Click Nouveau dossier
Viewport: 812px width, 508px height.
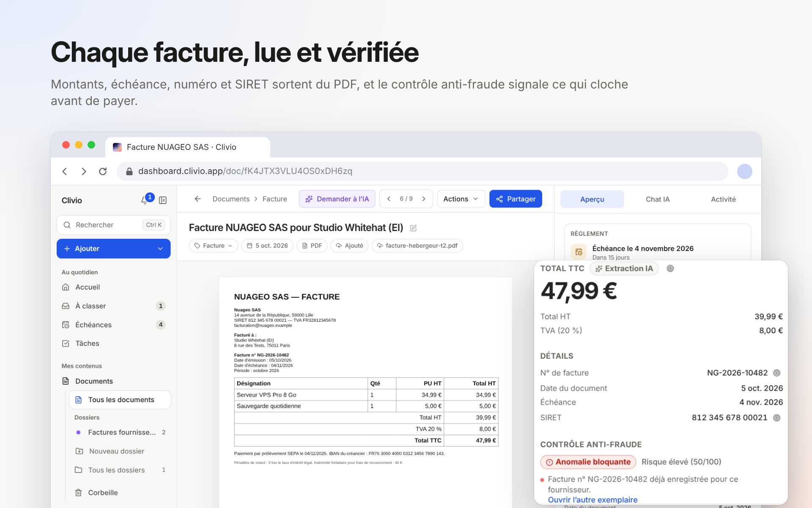pyautogui.click(x=120, y=451)
